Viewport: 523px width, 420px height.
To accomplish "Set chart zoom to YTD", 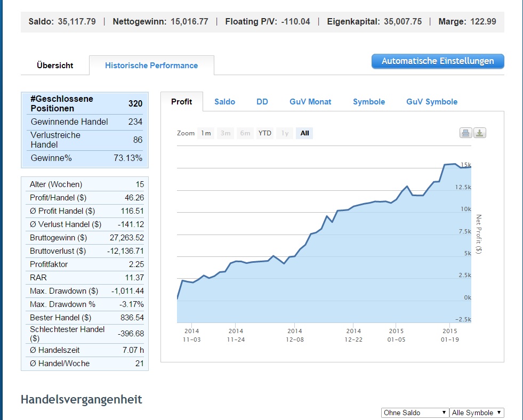I will point(264,133).
